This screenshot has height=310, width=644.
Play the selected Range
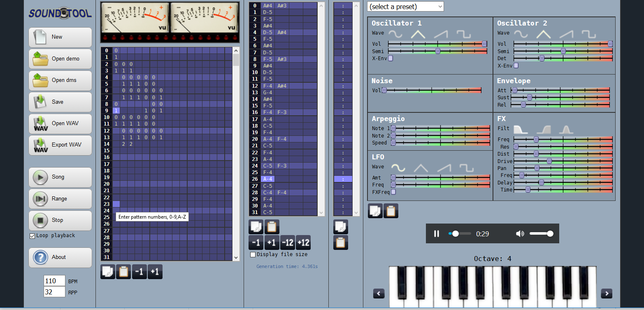[60, 199]
